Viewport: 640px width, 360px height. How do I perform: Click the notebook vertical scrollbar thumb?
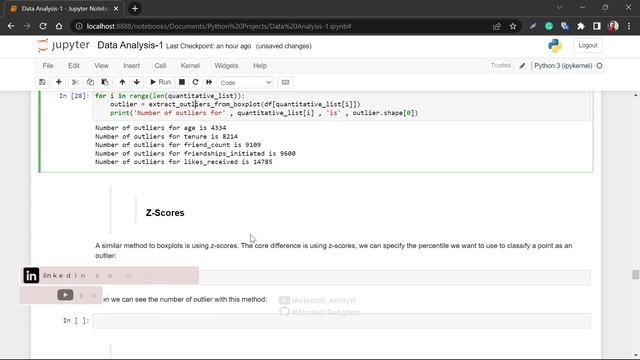(636, 275)
